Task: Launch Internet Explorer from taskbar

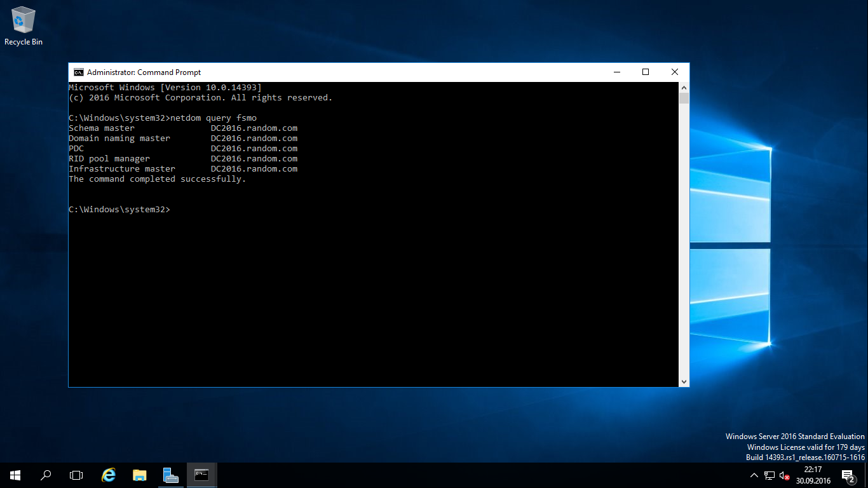Action: tap(109, 475)
